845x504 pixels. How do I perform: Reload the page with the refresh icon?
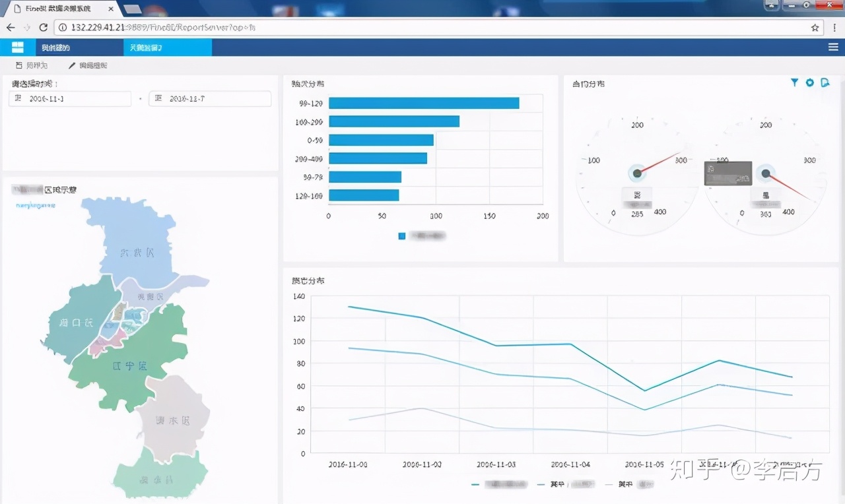[44, 28]
